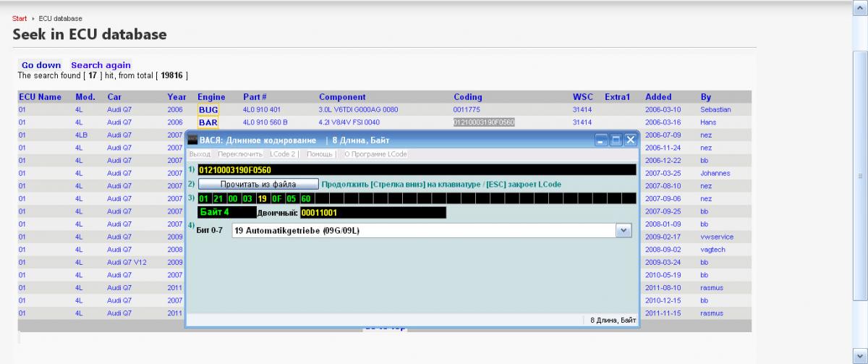Click contributor name vagtech
Image resolution: width=868 pixels, height=364 pixels.
tap(712, 250)
